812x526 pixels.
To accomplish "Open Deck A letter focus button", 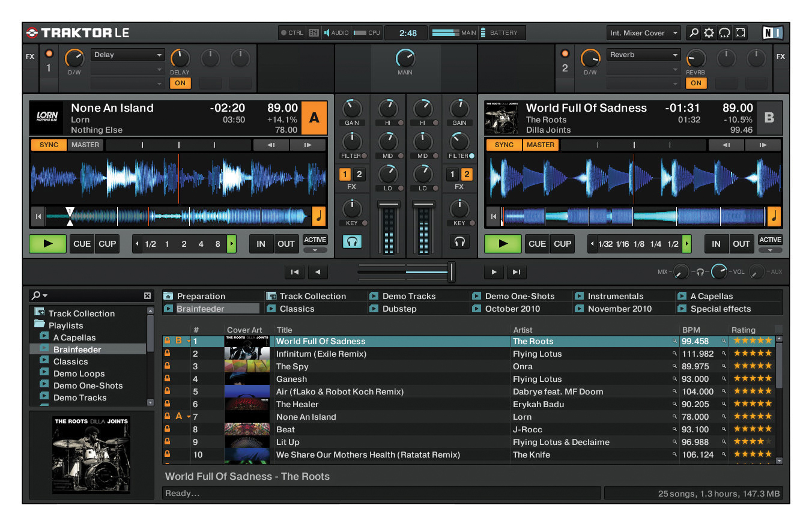I will (314, 118).
